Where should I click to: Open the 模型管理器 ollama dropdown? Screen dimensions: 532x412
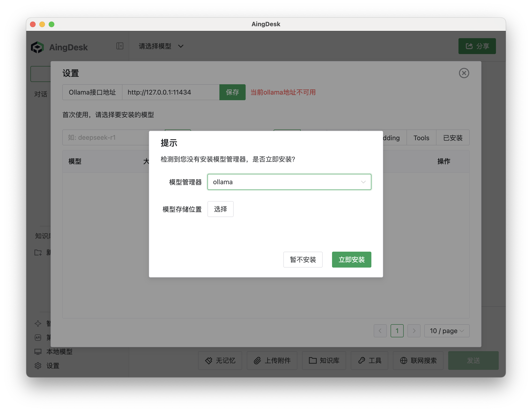289,182
